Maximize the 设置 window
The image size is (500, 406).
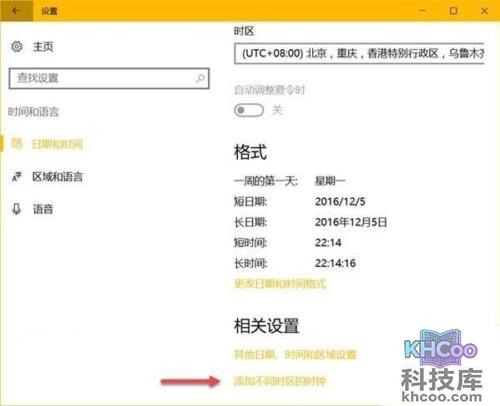(x=453, y=11)
